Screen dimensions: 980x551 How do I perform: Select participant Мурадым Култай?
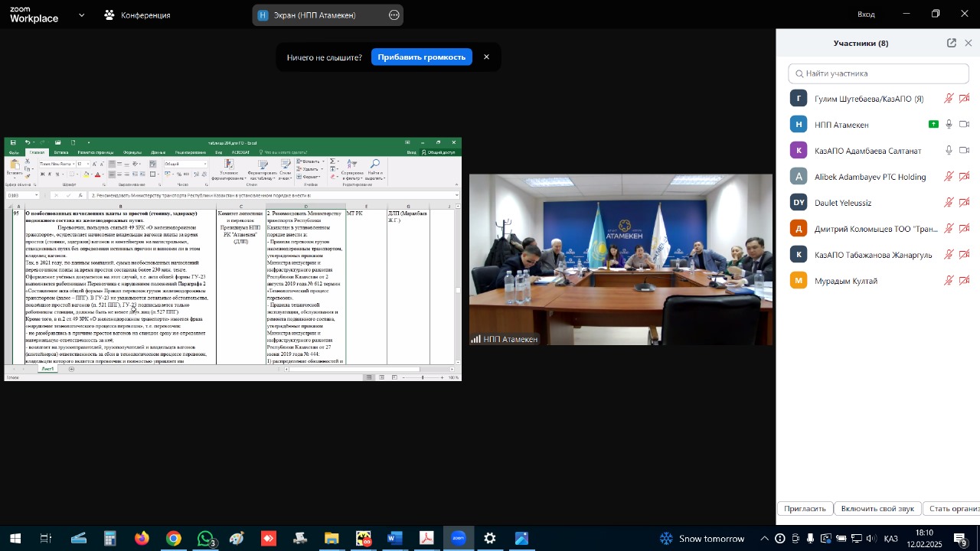(878, 281)
